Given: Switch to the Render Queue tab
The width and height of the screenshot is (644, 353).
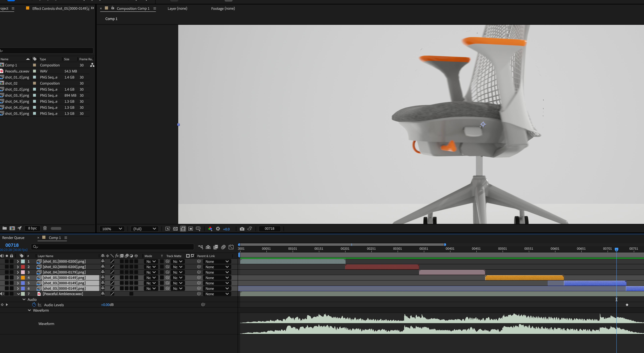Looking at the screenshot, I should point(13,238).
